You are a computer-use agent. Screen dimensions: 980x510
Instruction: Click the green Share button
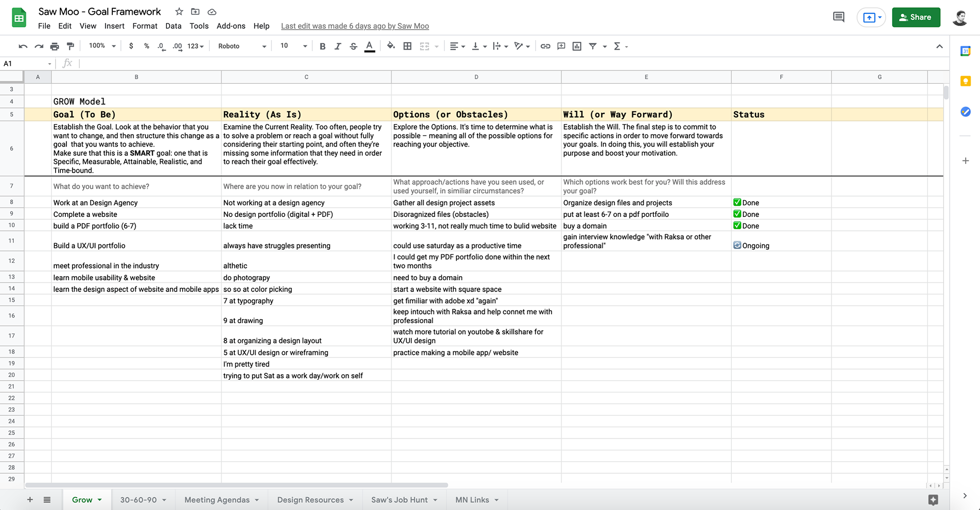(916, 17)
